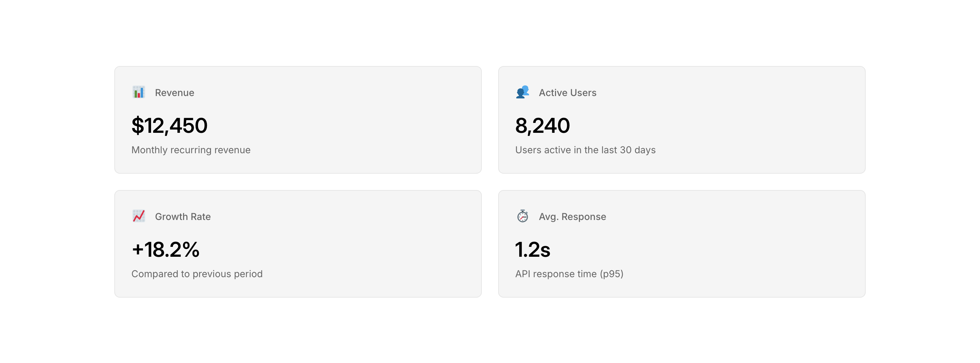Select the Avg. Response card title
The image size is (980, 363).
(x=572, y=216)
